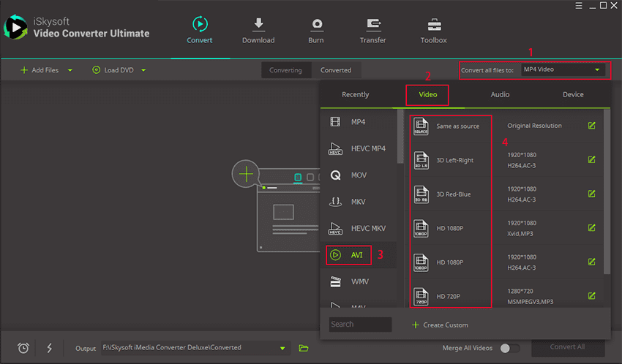Viewport: 622px width, 364px height.
Task: Open the Burn disc section
Action: 317,25
